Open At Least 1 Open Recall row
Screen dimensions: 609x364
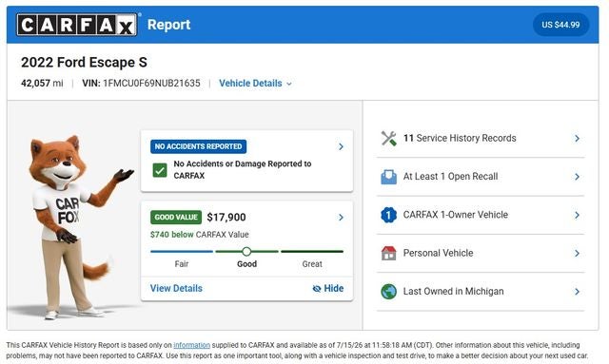click(x=481, y=177)
